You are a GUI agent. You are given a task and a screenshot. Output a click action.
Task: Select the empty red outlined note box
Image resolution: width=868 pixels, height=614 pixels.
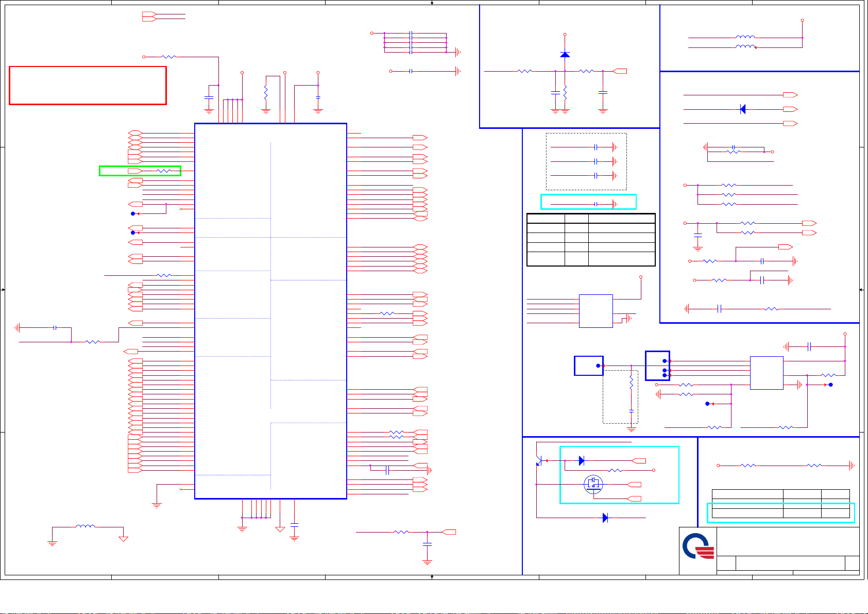88,86
